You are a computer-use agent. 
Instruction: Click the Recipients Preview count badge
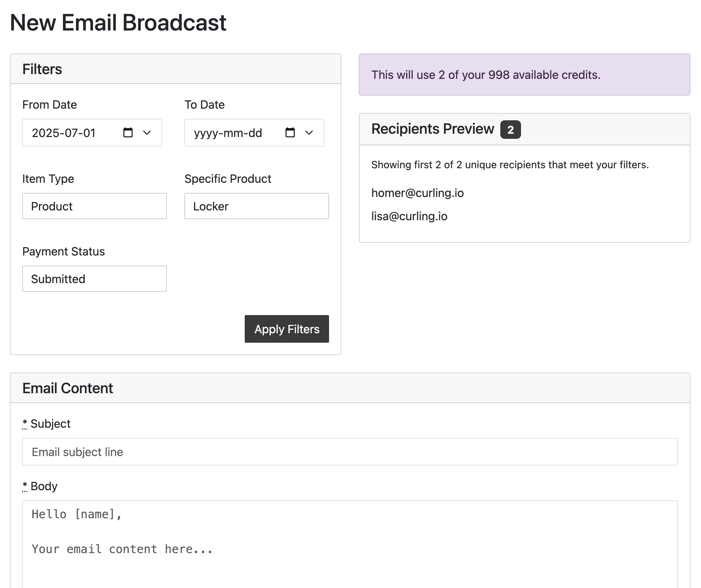(x=510, y=129)
